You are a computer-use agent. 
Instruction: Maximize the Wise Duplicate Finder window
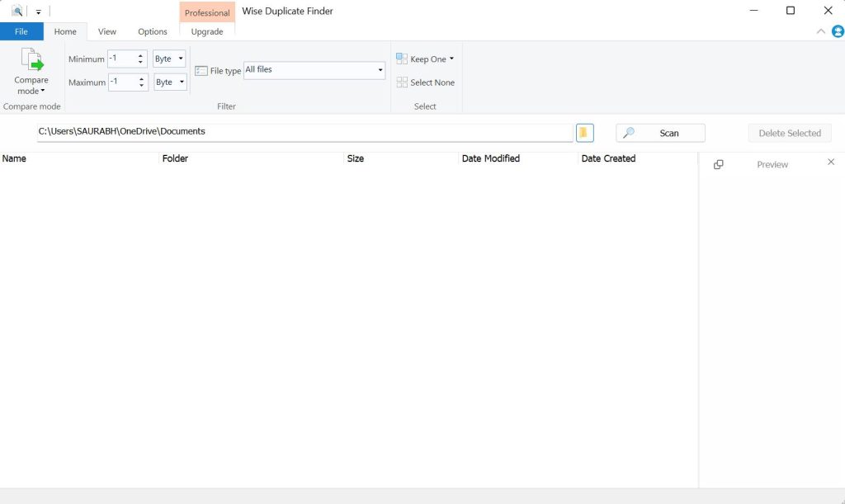[x=791, y=10]
